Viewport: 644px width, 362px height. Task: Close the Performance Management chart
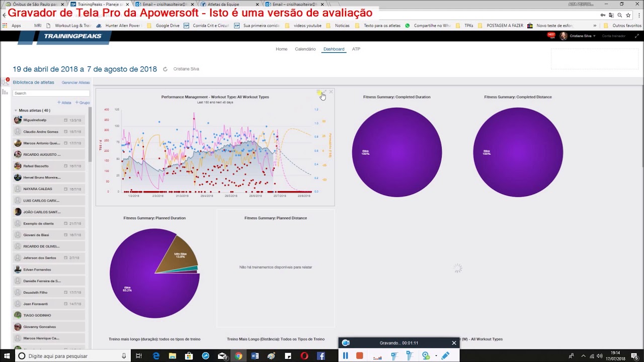(x=331, y=92)
